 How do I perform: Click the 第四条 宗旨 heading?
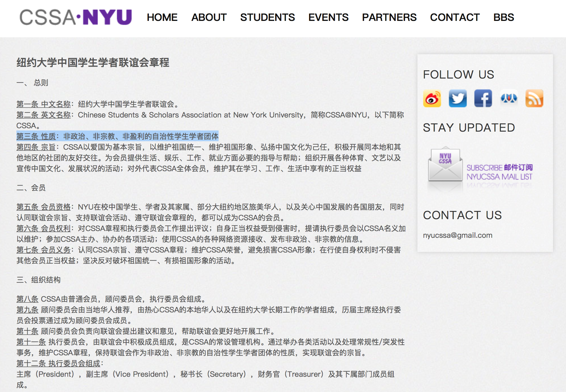(36, 147)
